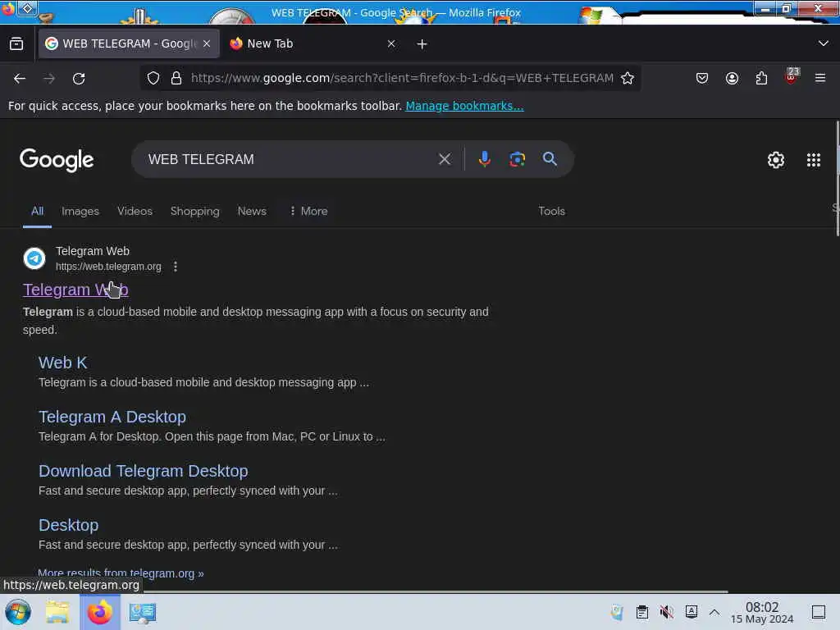Open the Web K sitelink
This screenshot has width=840, height=630.
coord(62,363)
